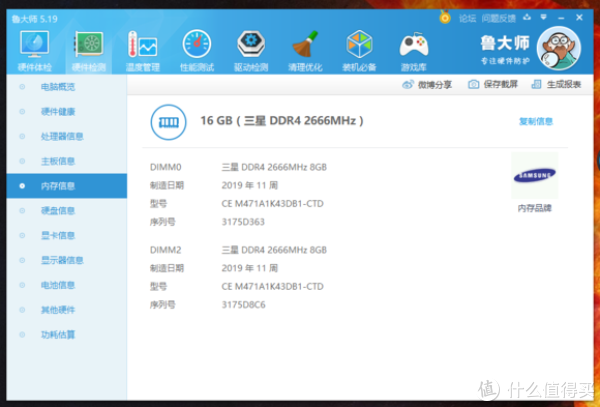
Task: Open the skin/theme icon beside 问题反馈
Action: [x=527, y=18]
